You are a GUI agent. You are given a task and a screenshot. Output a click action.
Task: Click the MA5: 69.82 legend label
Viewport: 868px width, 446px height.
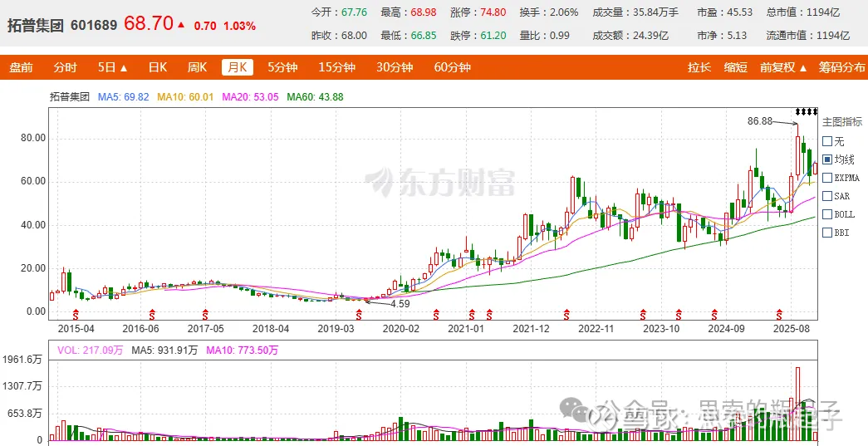(x=124, y=97)
